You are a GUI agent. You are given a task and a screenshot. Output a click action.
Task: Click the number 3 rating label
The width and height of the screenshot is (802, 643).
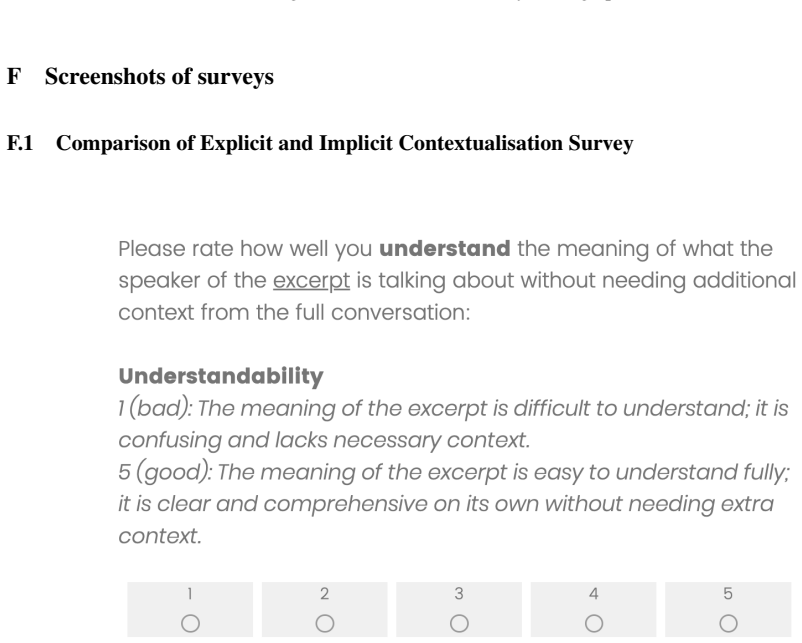(459, 593)
